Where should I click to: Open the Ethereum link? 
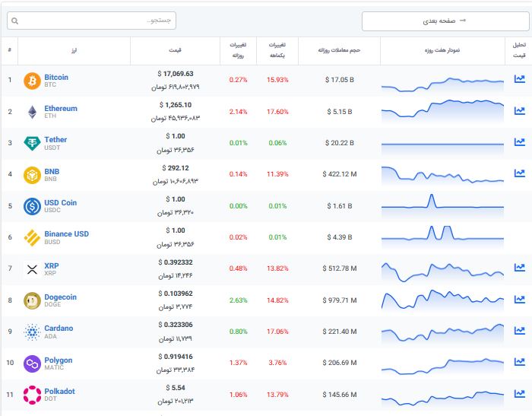(x=61, y=108)
